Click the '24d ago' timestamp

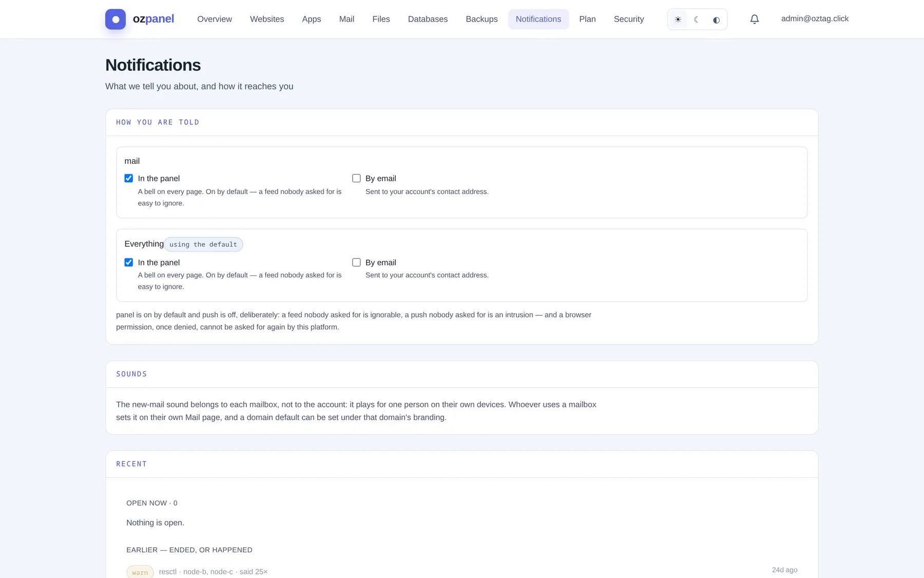point(784,570)
